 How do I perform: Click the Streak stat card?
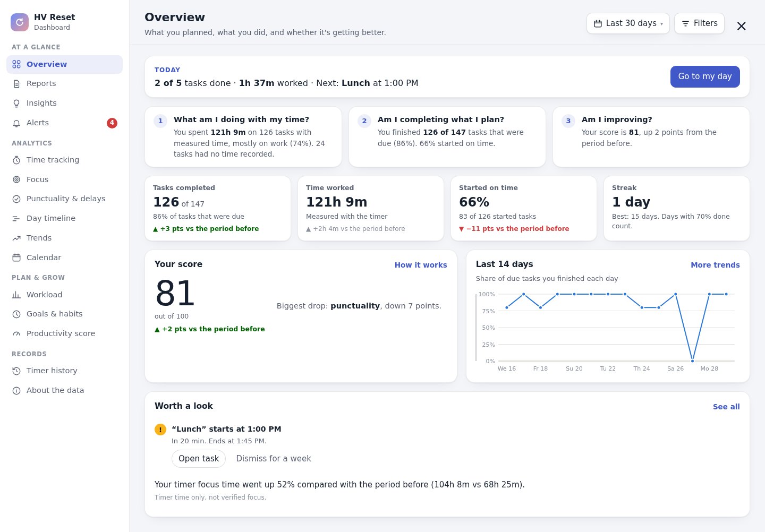click(x=677, y=209)
